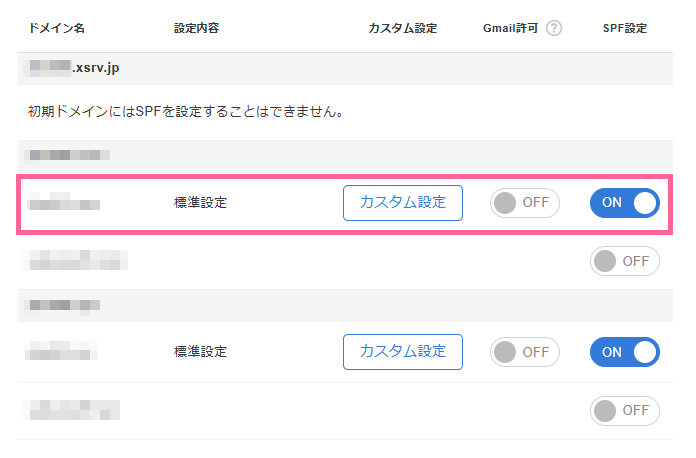
Task: Enable Gmail許可 toggle in the pink-highlighted row
Action: tap(525, 203)
